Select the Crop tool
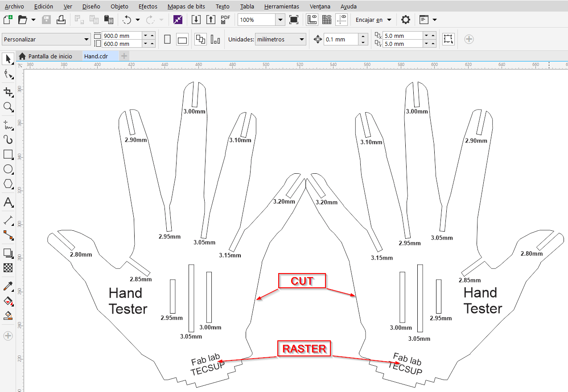The image size is (568, 392). pos(8,92)
